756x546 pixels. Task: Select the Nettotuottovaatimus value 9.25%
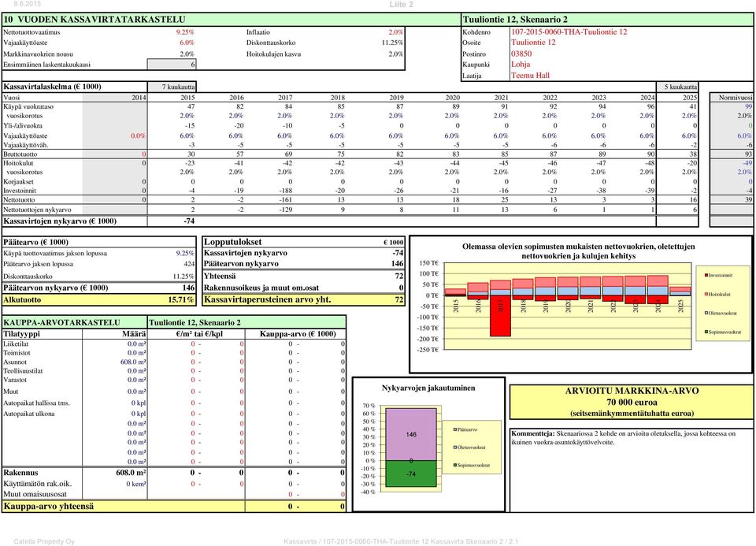coord(185,32)
